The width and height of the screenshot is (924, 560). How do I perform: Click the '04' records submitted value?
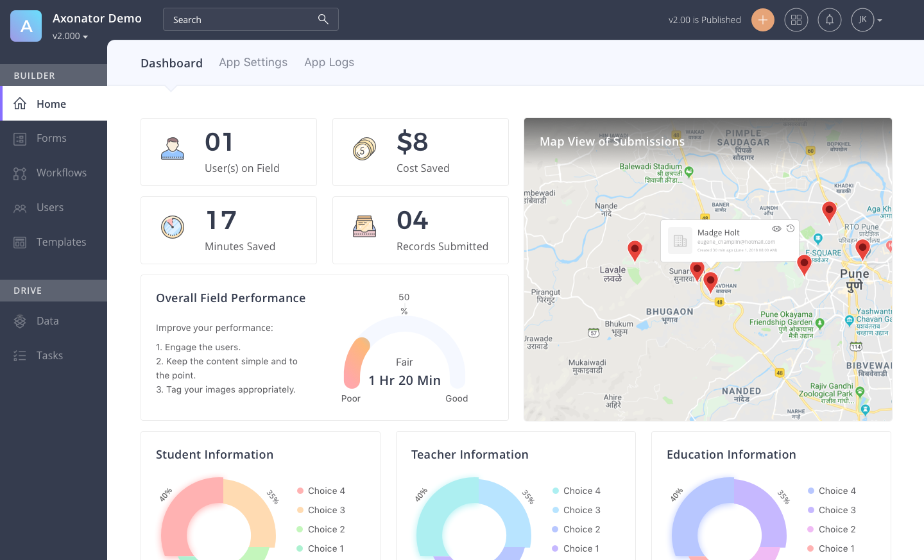coord(412,220)
